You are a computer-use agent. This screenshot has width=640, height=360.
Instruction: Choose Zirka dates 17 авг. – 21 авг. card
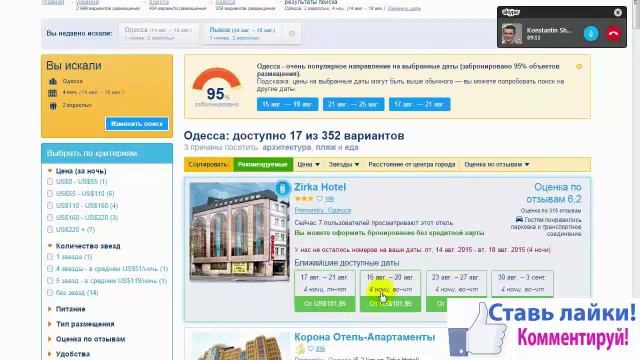click(x=325, y=291)
